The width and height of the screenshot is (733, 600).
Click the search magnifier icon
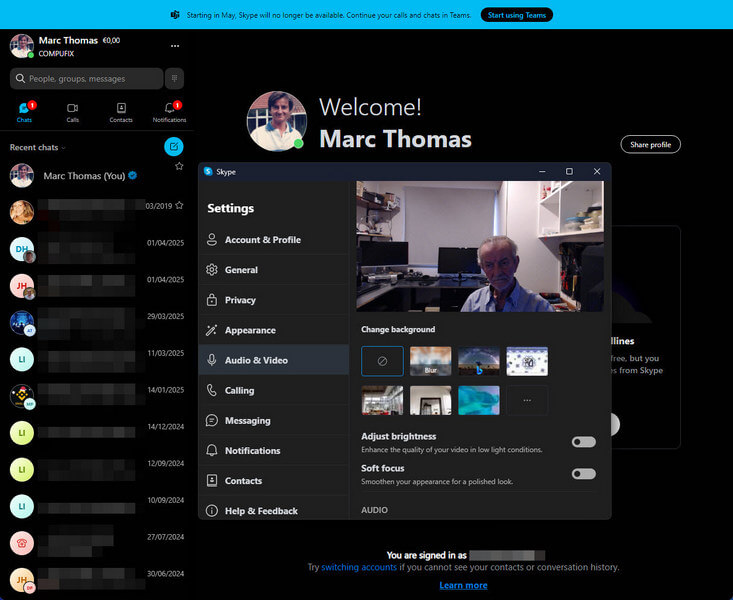click(x=20, y=79)
